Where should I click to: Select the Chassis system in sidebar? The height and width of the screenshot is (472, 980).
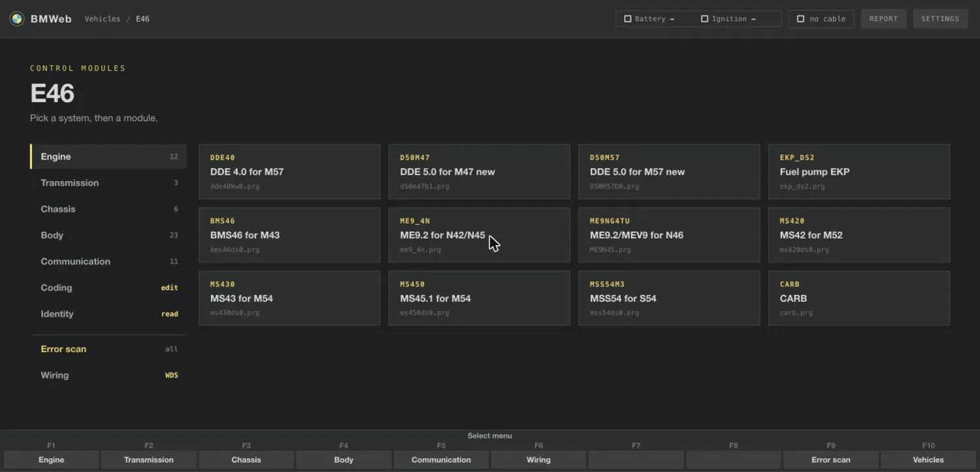108,209
